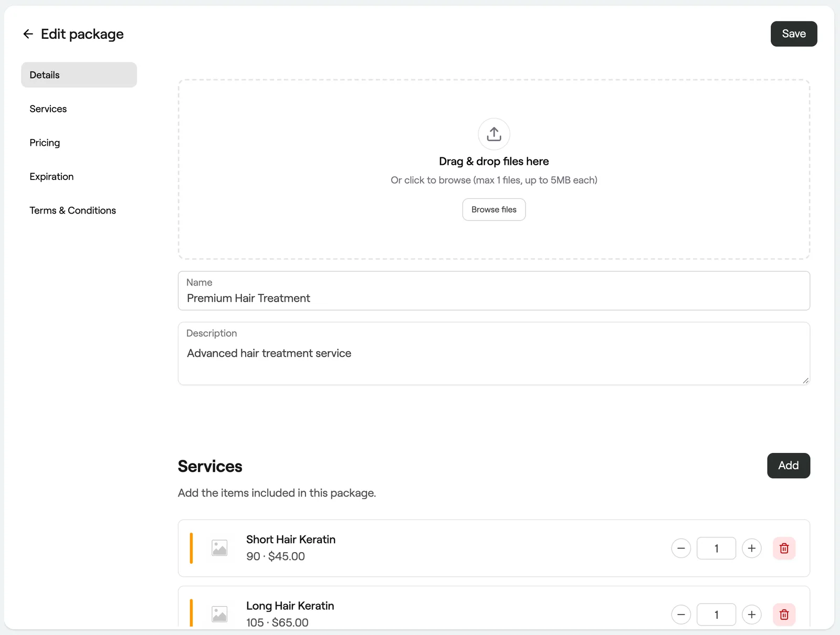Viewport: 840px width, 635px height.
Task: Save the package
Action: 794,34
